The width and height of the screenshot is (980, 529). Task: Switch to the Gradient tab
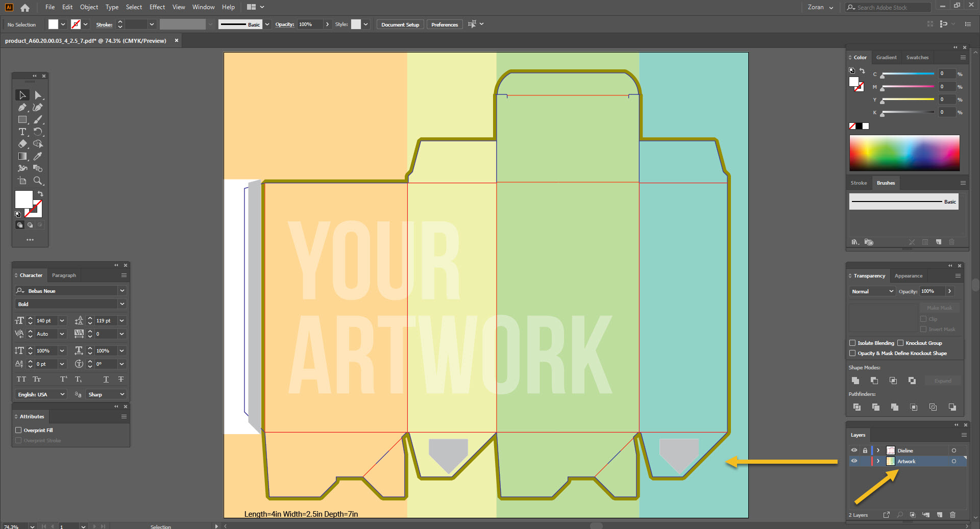[886, 58]
